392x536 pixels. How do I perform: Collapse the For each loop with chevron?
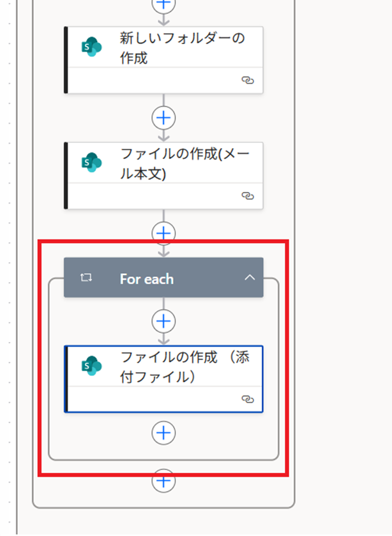pos(250,278)
